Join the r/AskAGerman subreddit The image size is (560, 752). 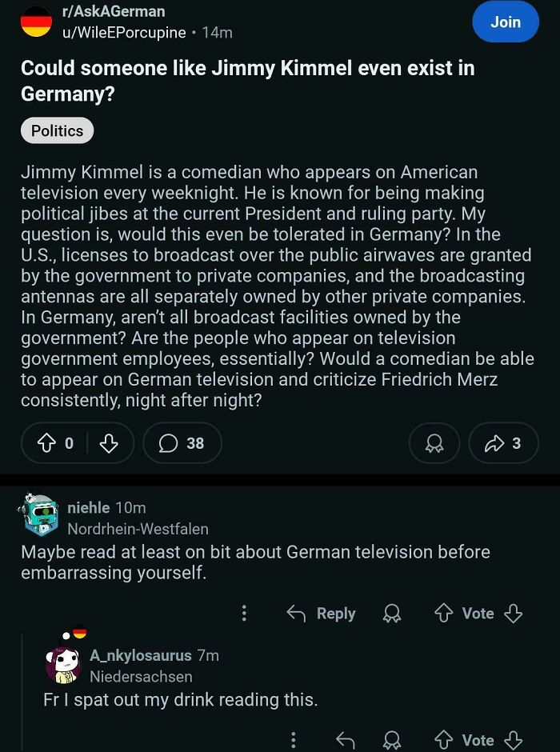[x=505, y=23]
